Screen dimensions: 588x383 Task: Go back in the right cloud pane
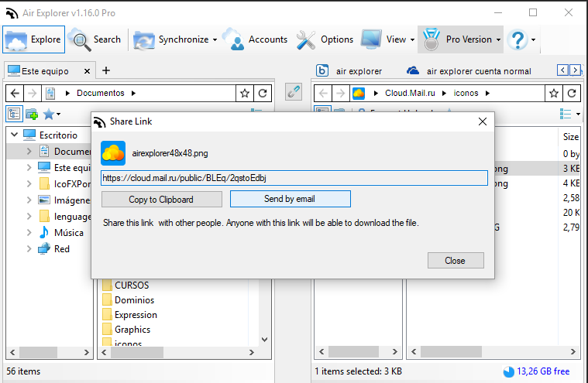pyautogui.click(x=323, y=93)
